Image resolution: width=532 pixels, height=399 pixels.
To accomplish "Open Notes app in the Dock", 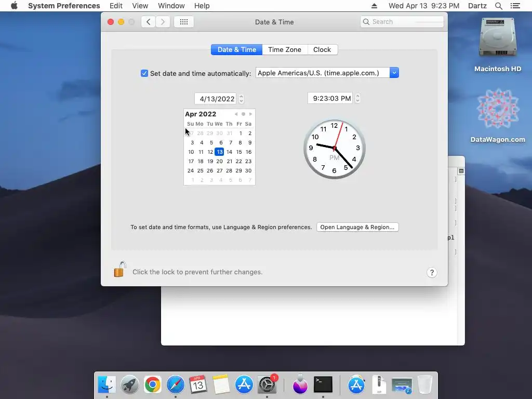I will 221,384.
